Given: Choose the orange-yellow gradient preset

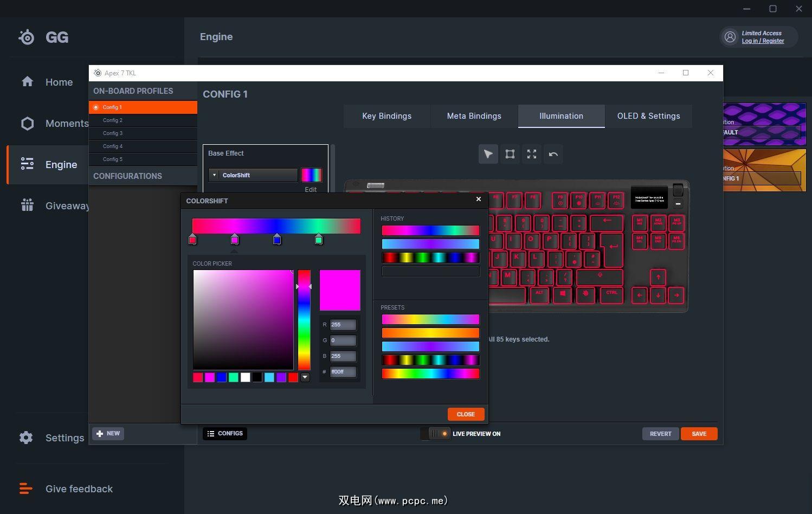Looking at the screenshot, I should 431,333.
